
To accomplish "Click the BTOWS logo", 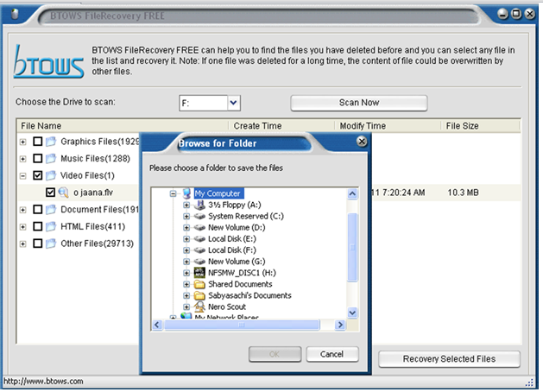I will coord(48,61).
